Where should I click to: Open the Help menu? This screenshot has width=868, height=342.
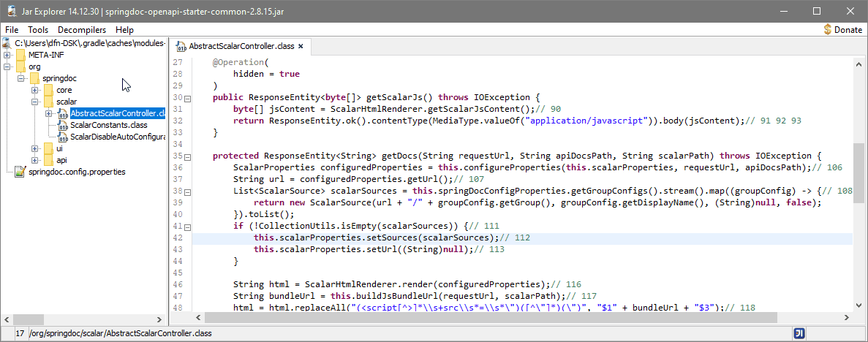click(124, 30)
